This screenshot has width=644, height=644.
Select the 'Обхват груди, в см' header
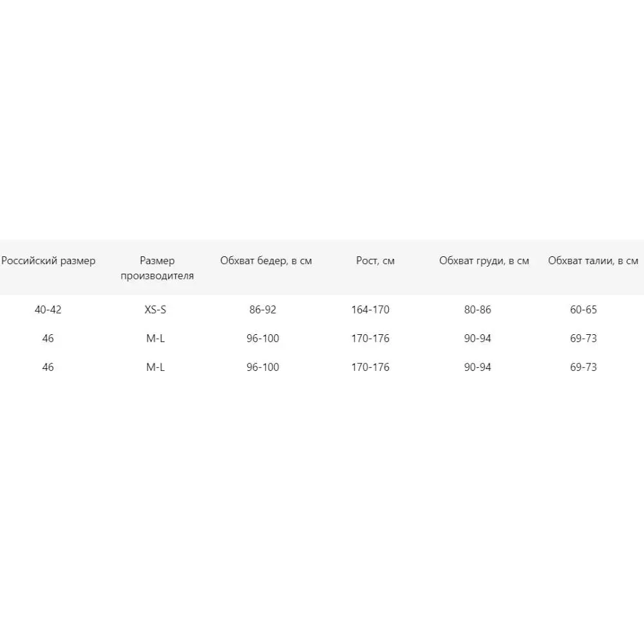point(484,261)
